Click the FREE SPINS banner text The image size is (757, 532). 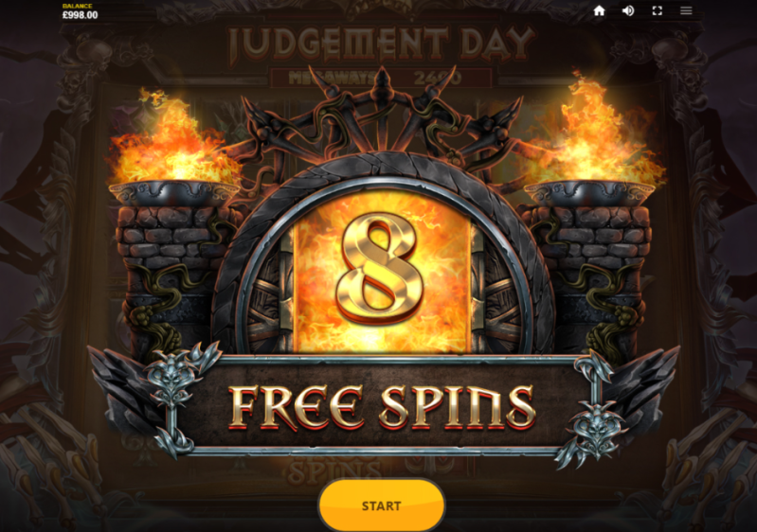point(382,408)
